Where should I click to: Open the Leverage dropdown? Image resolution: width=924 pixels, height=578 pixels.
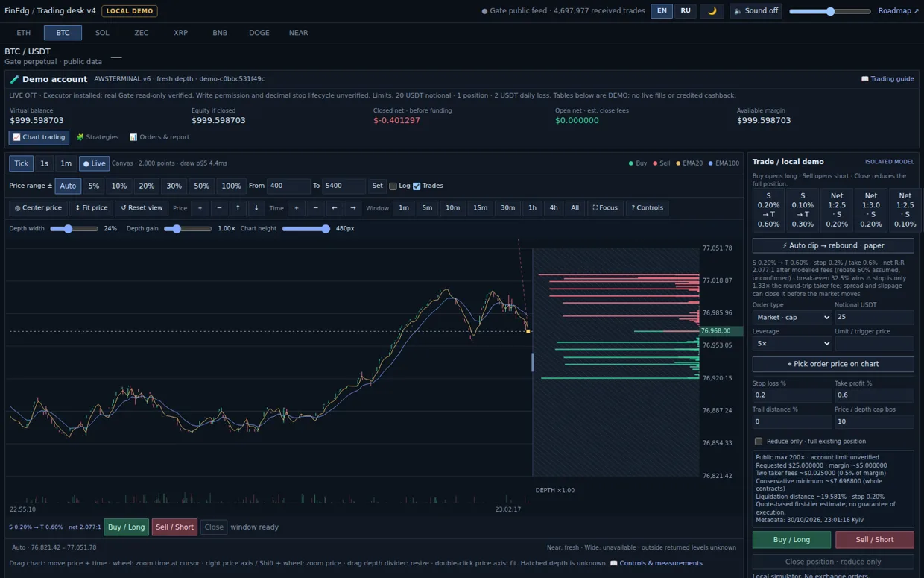click(x=792, y=344)
